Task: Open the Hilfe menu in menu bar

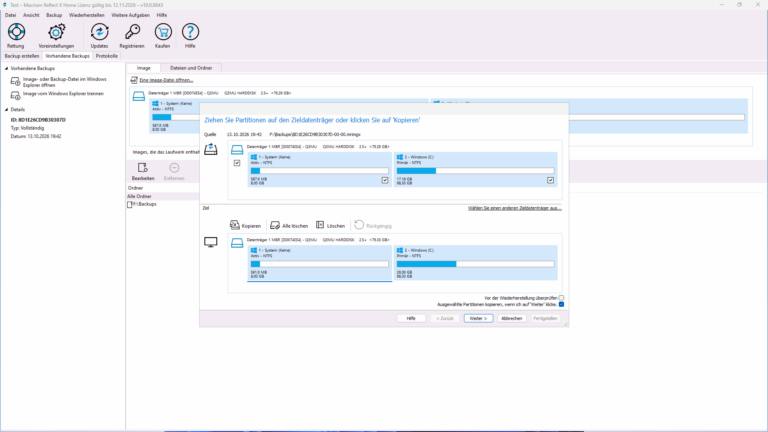Action: click(162, 15)
